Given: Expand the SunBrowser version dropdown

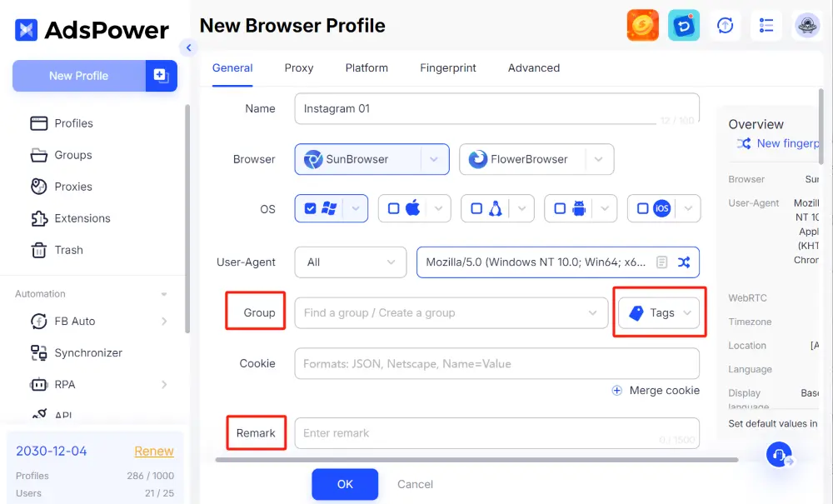Looking at the screenshot, I should click(x=434, y=159).
